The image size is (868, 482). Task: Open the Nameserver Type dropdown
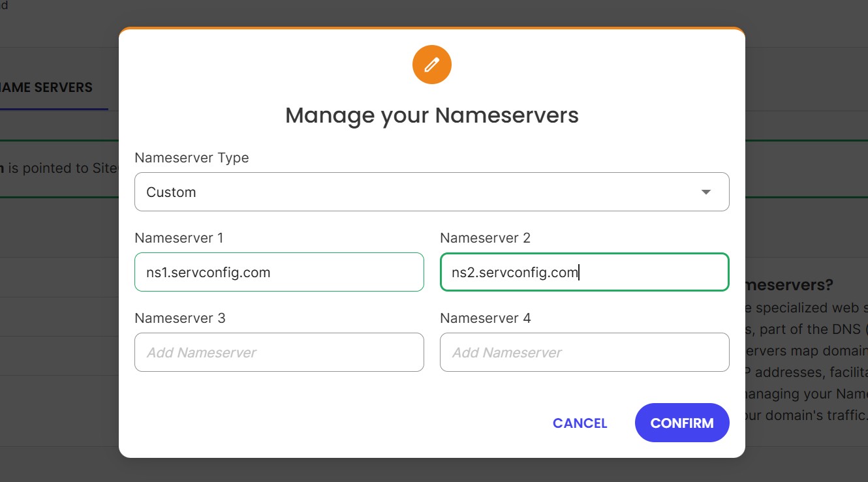432,192
